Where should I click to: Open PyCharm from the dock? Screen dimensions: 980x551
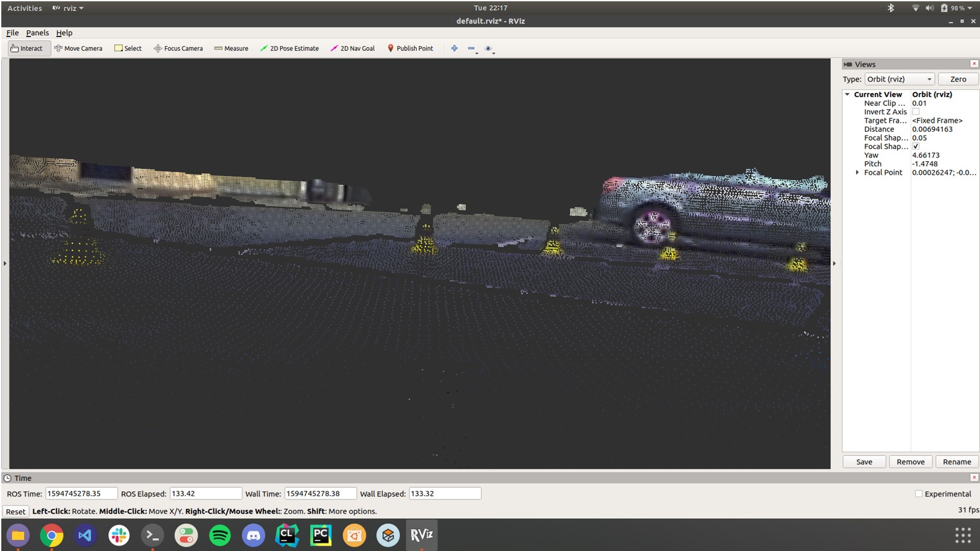pos(320,535)
